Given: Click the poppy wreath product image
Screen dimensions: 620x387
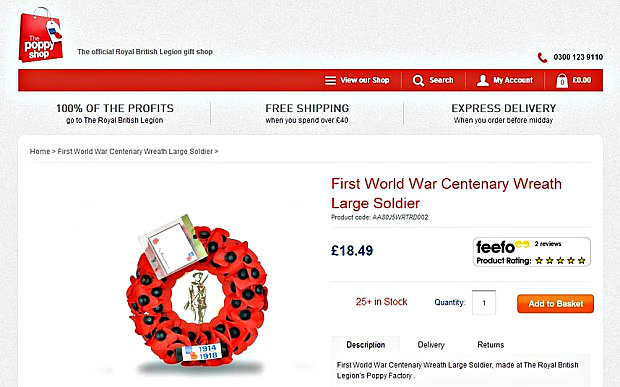Looking at the screenshot, I should (197, 294).
